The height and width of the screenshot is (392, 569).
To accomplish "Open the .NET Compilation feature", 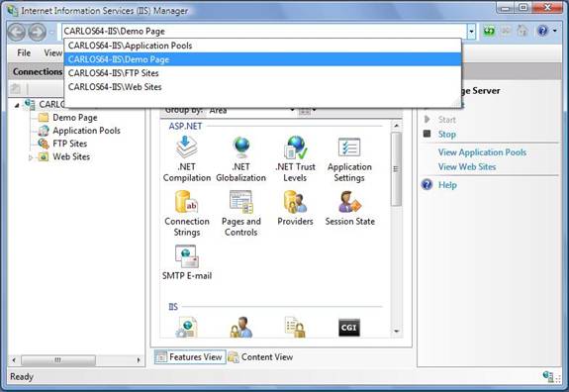I will click(x=186, y=158).
